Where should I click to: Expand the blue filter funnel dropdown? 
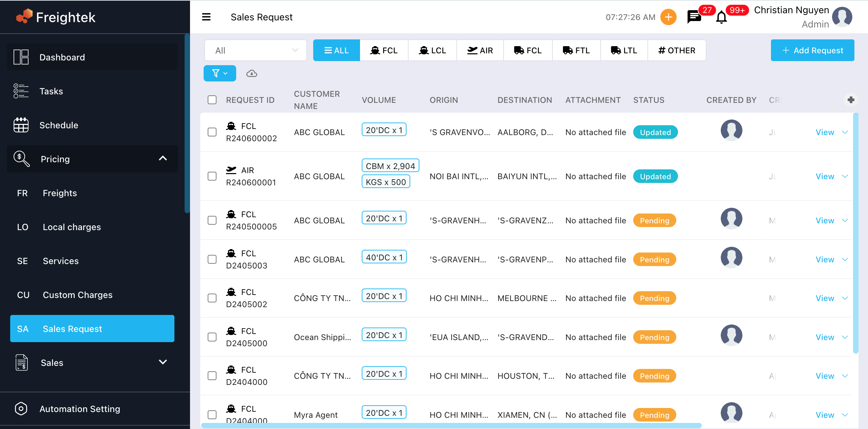click(x=220, y=73)
